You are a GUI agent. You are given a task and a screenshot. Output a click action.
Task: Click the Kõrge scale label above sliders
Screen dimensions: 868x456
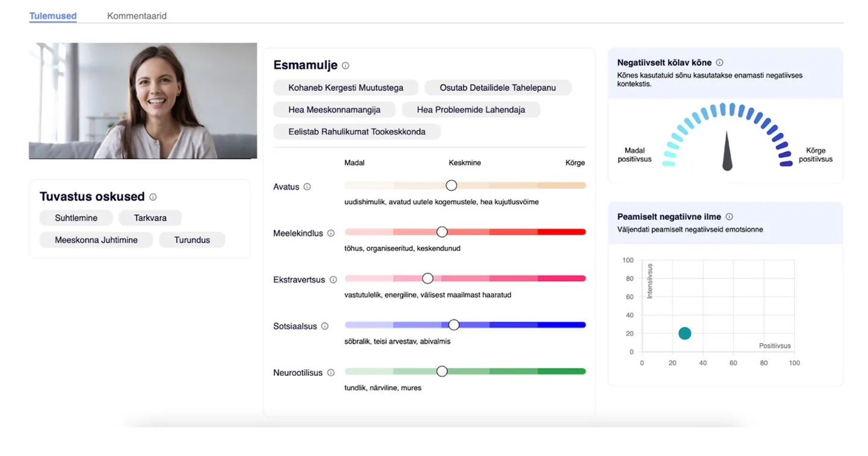click(x=575, y=163)
